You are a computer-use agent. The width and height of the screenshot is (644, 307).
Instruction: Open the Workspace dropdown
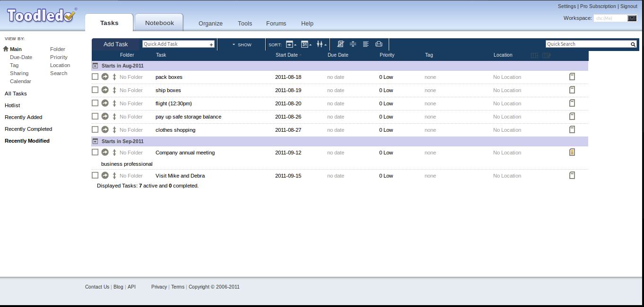tap(632, 18)
